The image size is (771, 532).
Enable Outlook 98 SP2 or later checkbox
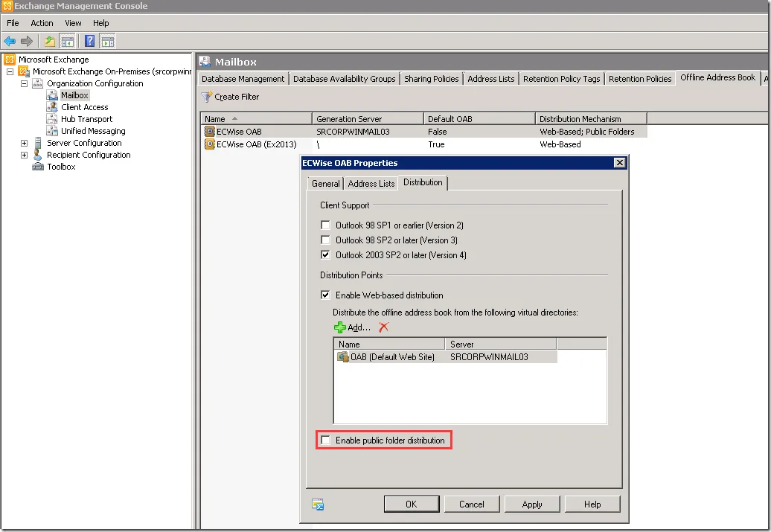(325, 240)
